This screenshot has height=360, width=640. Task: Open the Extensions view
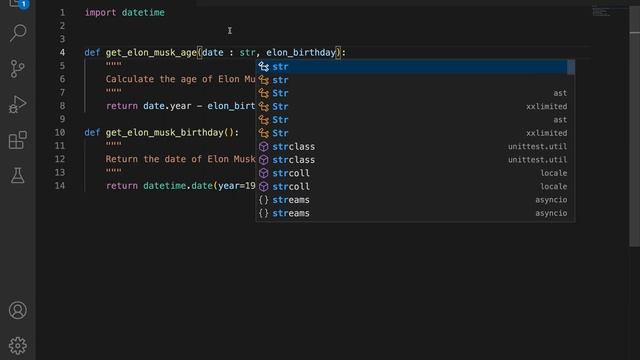click(x=18, y=140)
